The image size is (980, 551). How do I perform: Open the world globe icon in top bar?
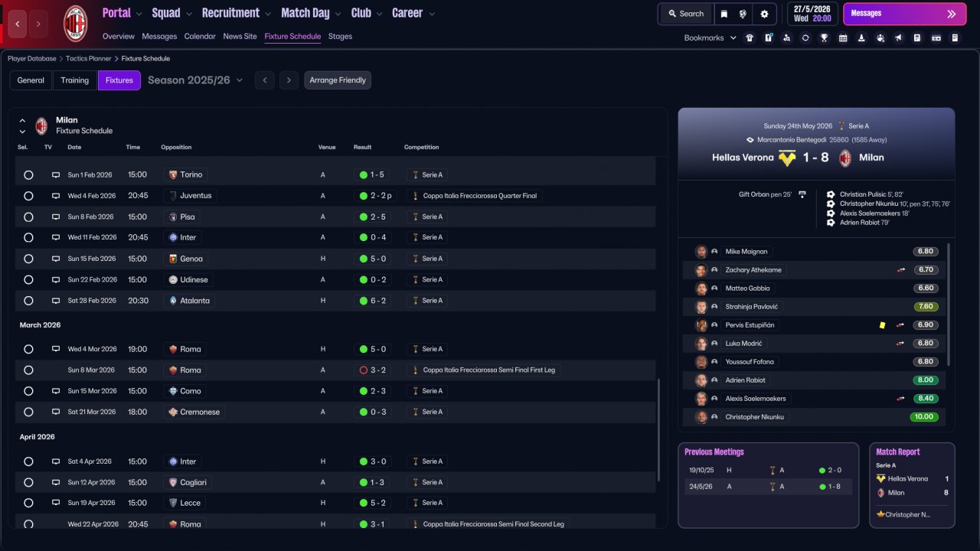[x=743, y=14]
